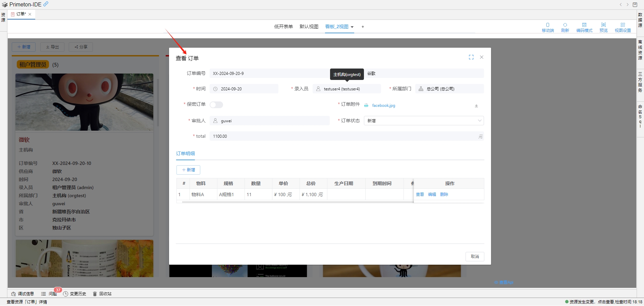The width and height of the screenshot is (644, 306).
Task: Click the 移动端 mobile view icon
Action: click(x=547, y=27)
